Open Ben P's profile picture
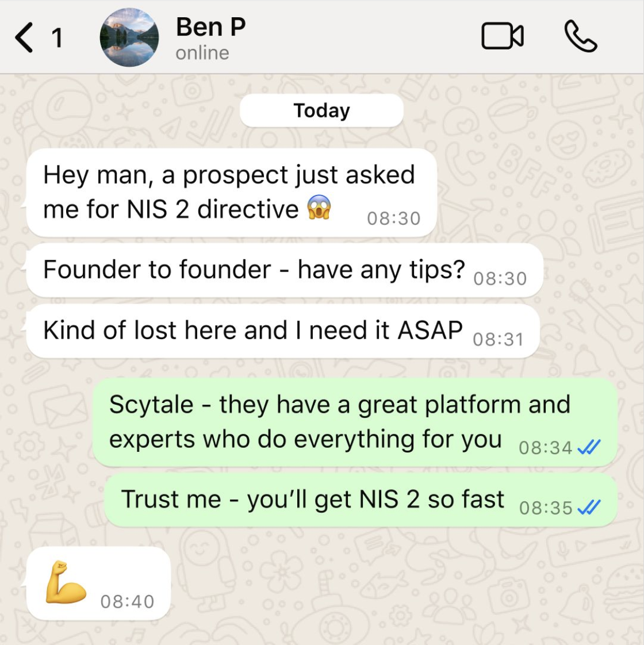This screenshot has width=644, height=645. coord(129,37)
